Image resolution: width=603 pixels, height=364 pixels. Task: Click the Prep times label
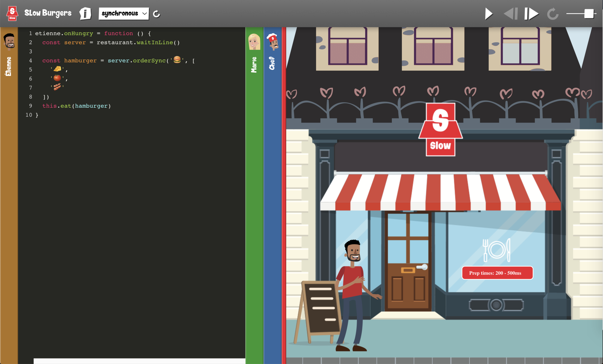(497, 273)
